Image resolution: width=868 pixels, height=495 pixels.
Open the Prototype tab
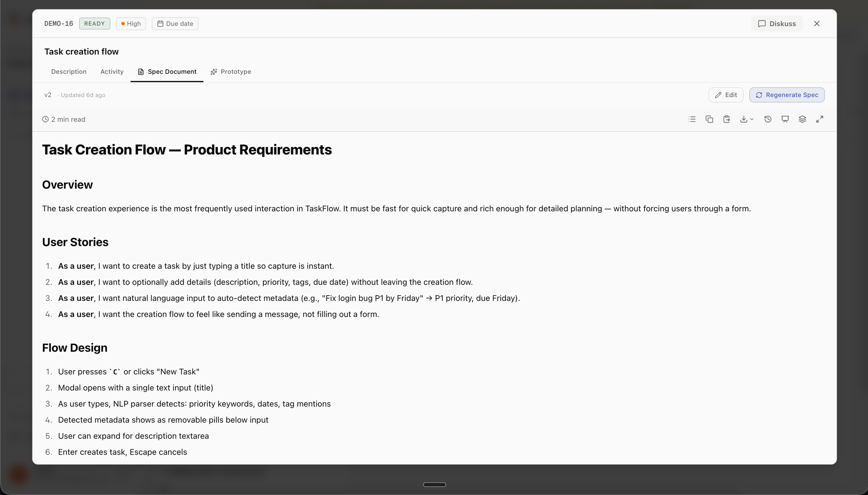pyautogui.click(x=231, y=71)
